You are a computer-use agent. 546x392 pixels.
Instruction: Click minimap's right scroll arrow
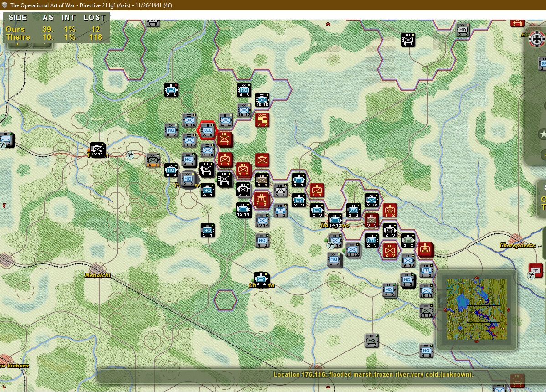508,309
